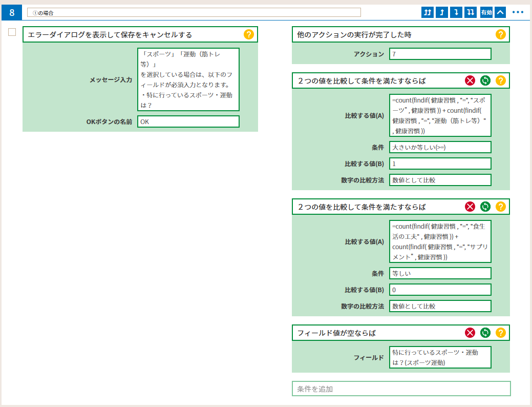The width and height of the screenshot is (532, 407).
Task: Delete the first 2つの値を比較 condition
Action: pyautogui.click(x=470, y=80)
